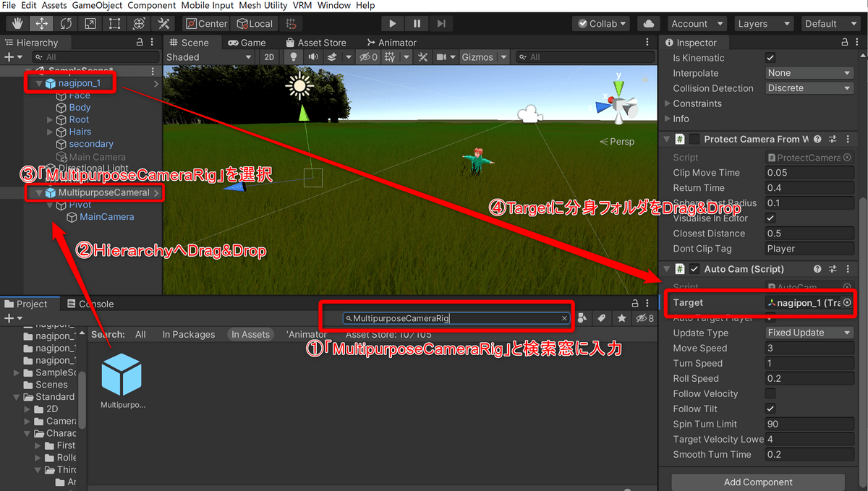Select the In Packages search filter
Image resolution: width=868 pixels, height=491 pixels.
click(x=189, y=335)
